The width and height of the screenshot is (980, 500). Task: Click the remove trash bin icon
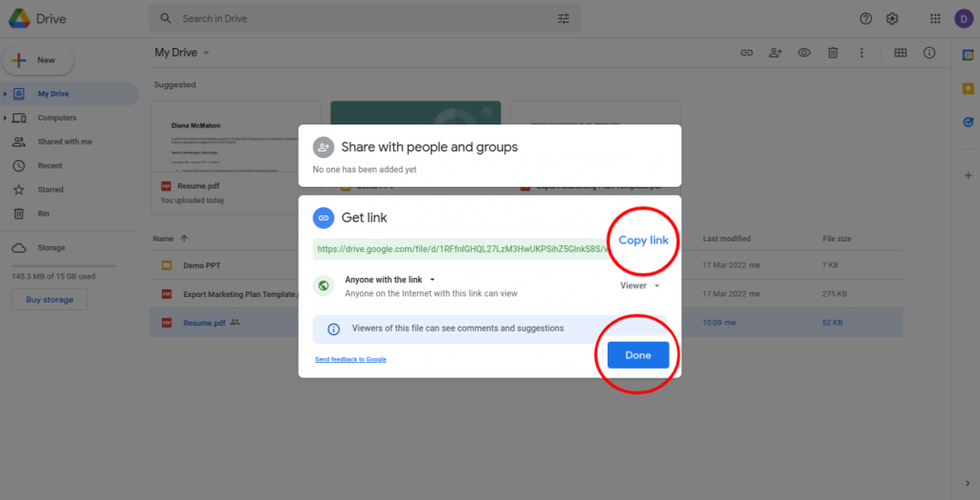coord(833,53)
